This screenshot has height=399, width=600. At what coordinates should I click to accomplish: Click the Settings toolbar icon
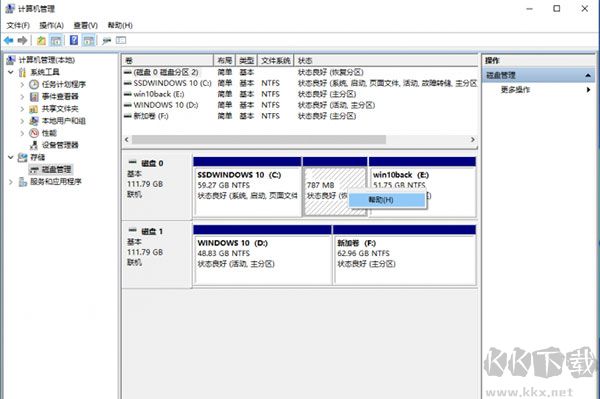(107, 40)
